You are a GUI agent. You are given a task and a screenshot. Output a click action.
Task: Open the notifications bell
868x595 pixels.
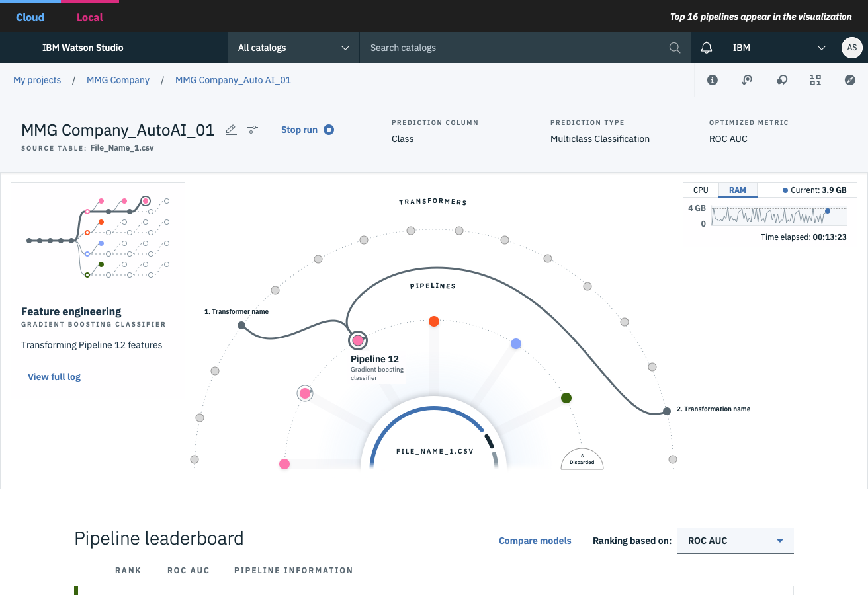707,48
